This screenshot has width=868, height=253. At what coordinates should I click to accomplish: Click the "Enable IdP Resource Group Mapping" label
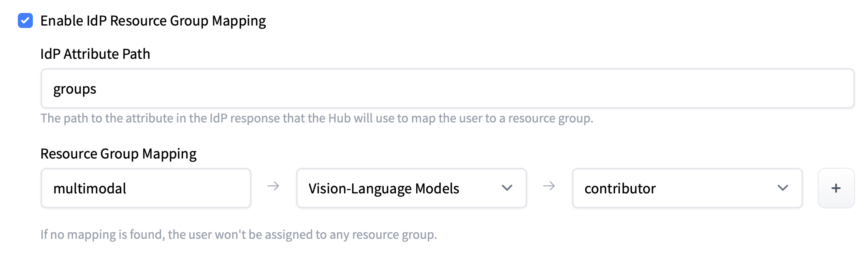(x=153, y=21)
